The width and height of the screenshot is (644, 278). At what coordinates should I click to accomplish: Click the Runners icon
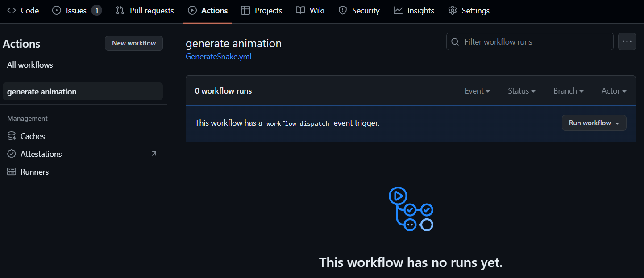click(11, 172)
